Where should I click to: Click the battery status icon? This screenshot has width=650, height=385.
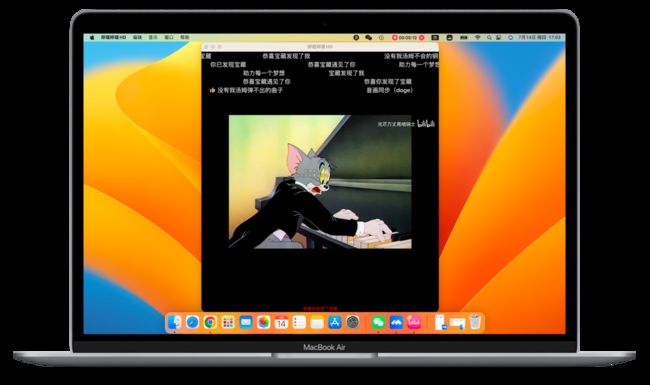point(464,37)
